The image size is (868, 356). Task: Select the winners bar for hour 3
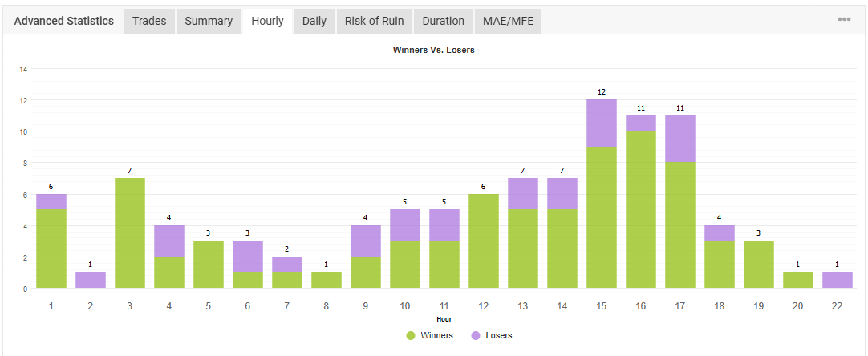pos(129,233)
